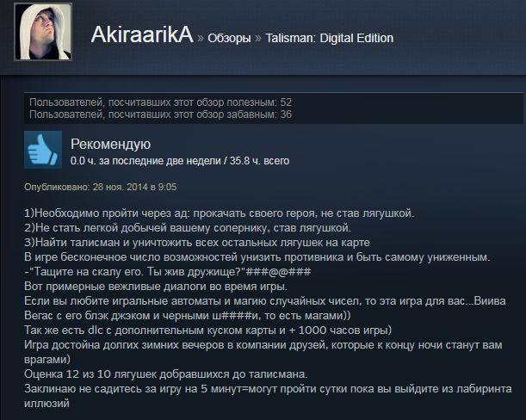This screenshot has width=526, height=420.
Task: Click the quoted line Тащите на скалу его
Action: pyautogui.click(x=167, y=272)
